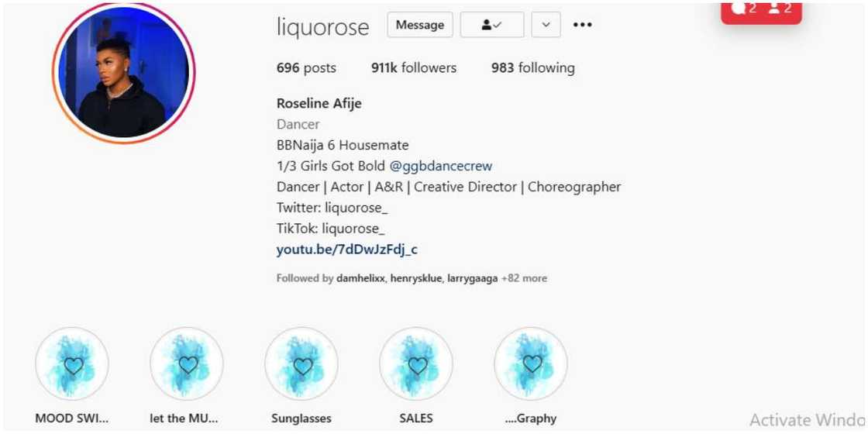This screenshot has width=868, height=434.
Task: Open the MOOD SWI... story highlight
Action: click(x=72, y=363)
